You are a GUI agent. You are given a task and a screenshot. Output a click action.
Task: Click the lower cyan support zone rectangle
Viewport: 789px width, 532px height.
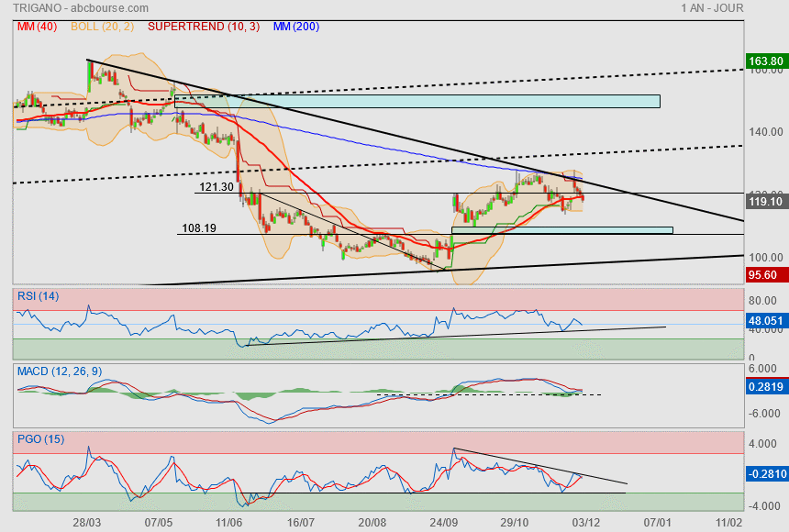562,230
